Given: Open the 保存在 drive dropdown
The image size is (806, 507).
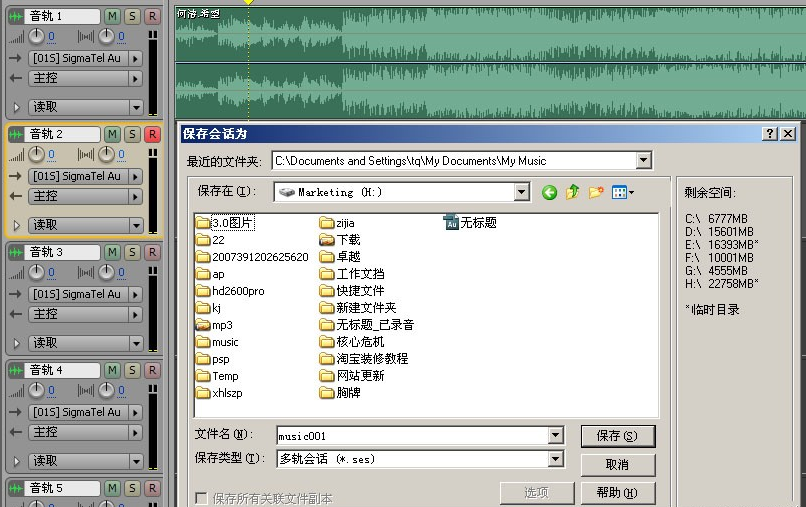Looking at the screenshot, I should click(521, 192).
